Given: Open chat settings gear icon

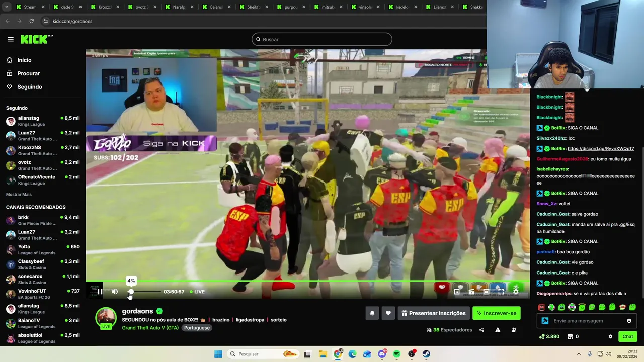Looking at the screenshot, I should pos(610,336).
